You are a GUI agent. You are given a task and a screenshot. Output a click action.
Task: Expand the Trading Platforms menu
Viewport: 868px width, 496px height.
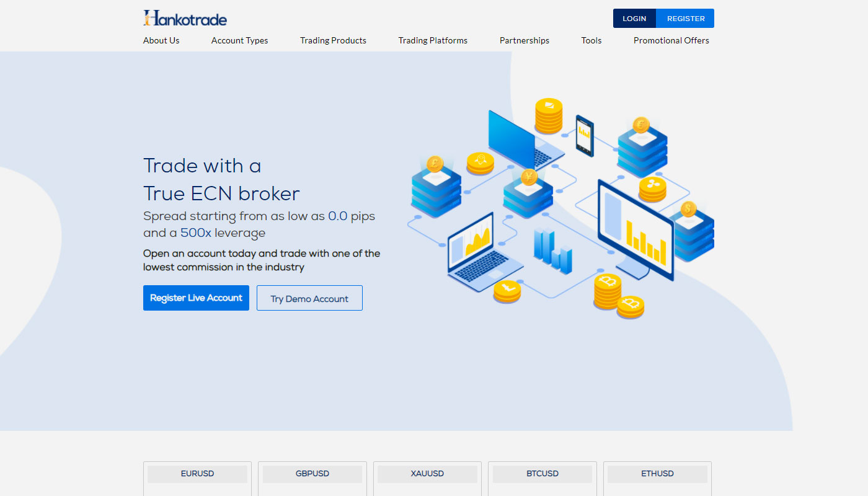[433, 40]
